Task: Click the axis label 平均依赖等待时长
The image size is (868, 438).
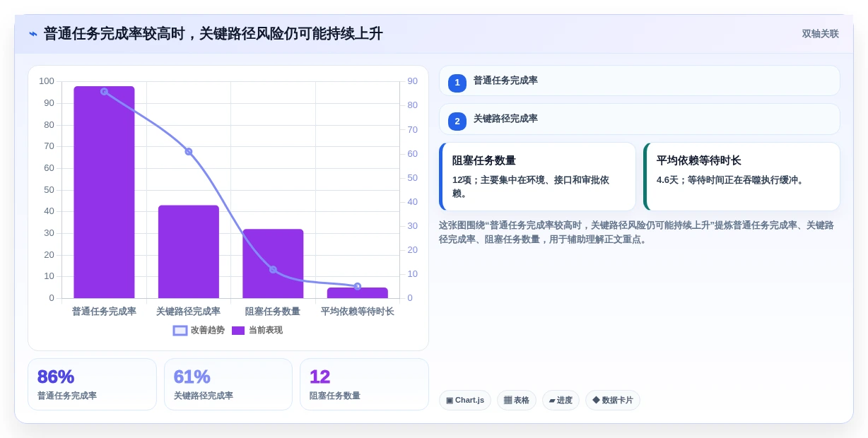Action: pyautogui.click(x=358, y=312)
